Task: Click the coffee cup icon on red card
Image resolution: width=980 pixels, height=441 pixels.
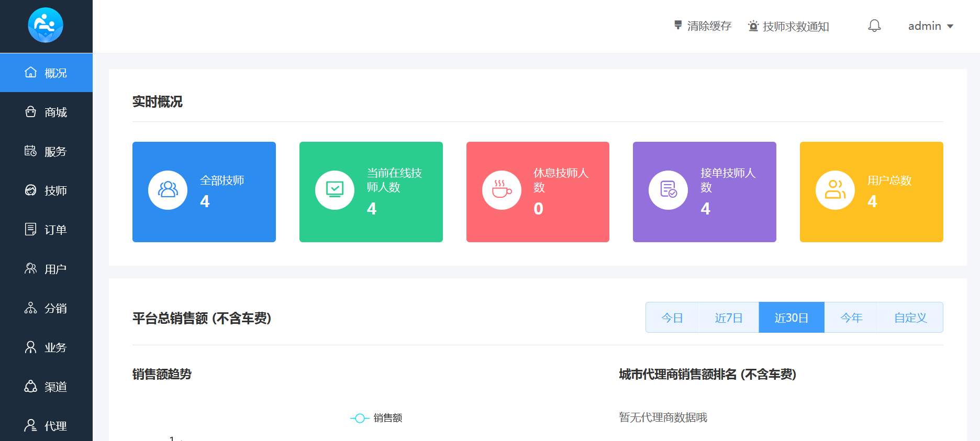Action: [x=502, y=190]
